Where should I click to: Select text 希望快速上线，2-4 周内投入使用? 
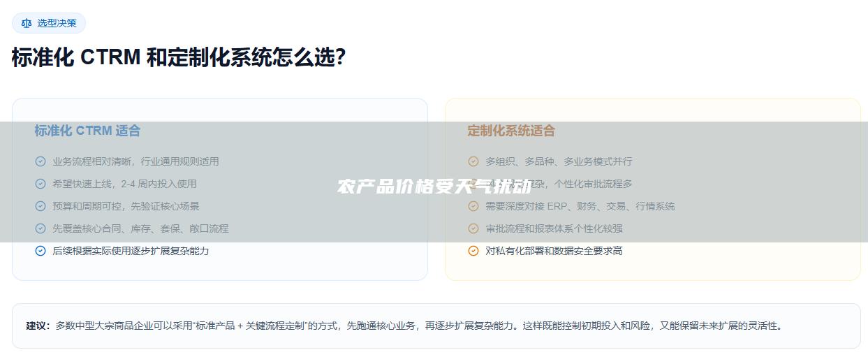pos(125,184)
